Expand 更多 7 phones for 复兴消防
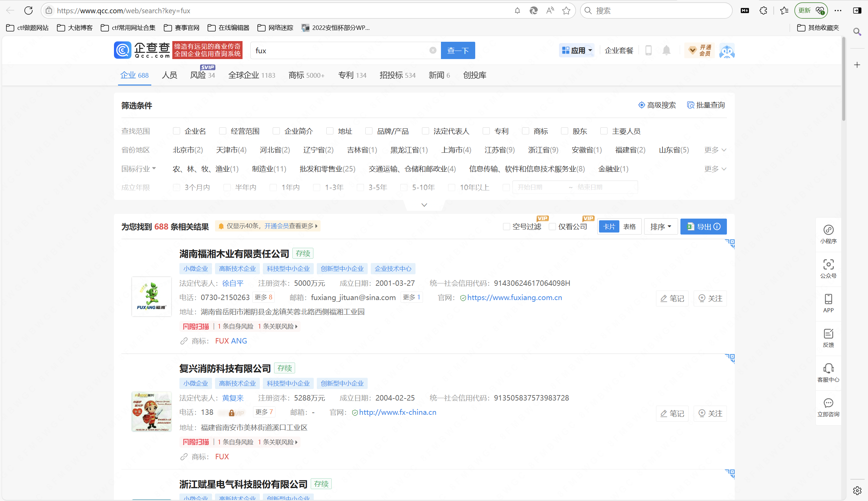This screenshot has width=868, height=501. tap(264, 412)
